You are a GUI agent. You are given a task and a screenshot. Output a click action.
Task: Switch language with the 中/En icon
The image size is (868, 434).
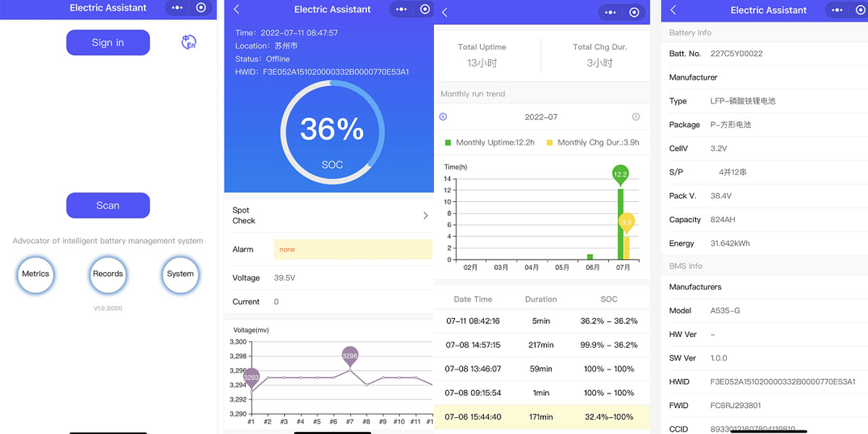tap(189, 43)
